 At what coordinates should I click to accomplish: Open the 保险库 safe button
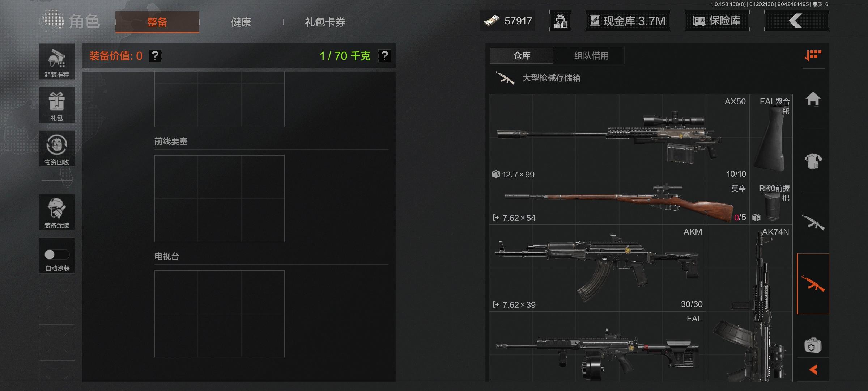coord(717,21)
